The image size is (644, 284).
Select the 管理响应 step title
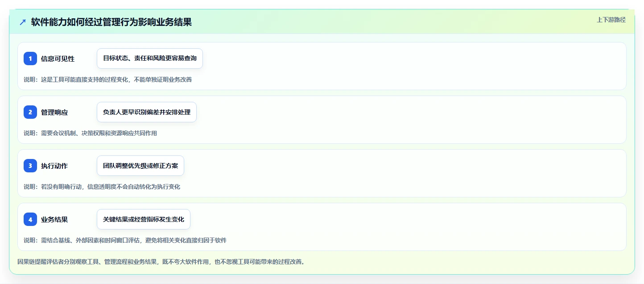54,112
